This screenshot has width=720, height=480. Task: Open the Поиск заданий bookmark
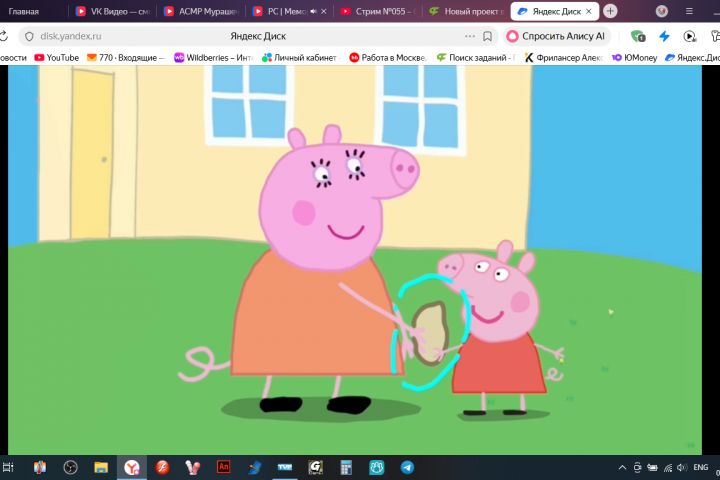point(476,57)
